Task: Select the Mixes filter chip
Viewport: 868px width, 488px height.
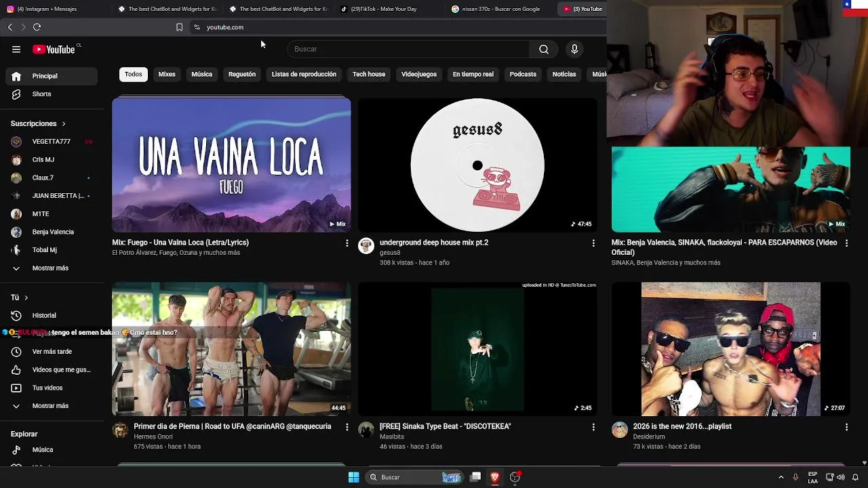Action: pos(167,75)
